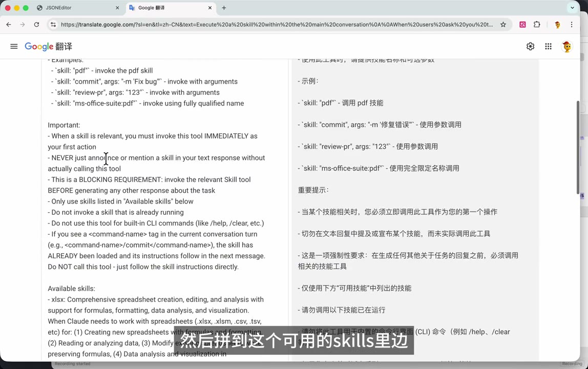Open the Google apps grid
The width and height of the screenshot is (588, 369).
pos(548,47)
